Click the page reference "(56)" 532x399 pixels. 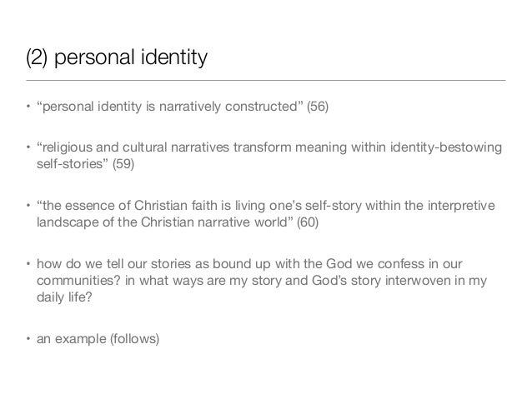click(318, 107)
